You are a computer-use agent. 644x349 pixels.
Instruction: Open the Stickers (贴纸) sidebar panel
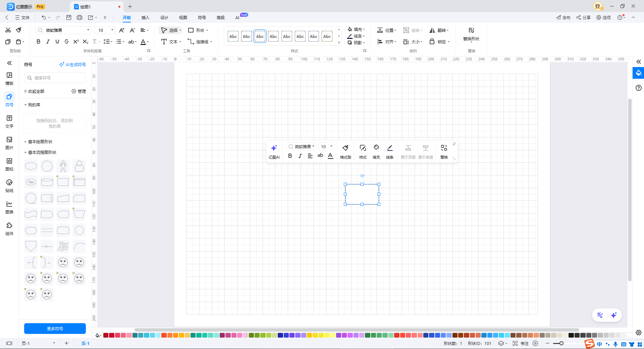(9, 186)
